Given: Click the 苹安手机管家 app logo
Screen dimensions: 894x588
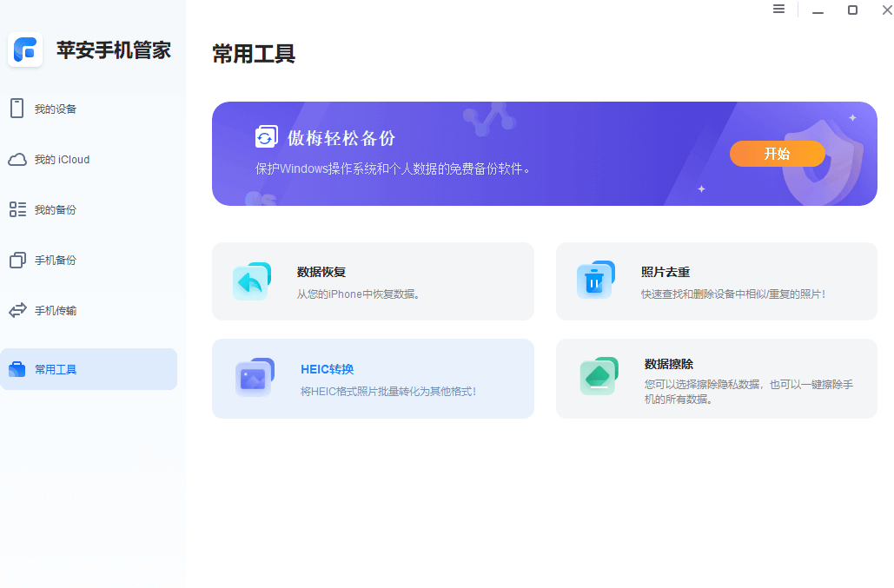Looking at the screenshot, I should (25, 50).
